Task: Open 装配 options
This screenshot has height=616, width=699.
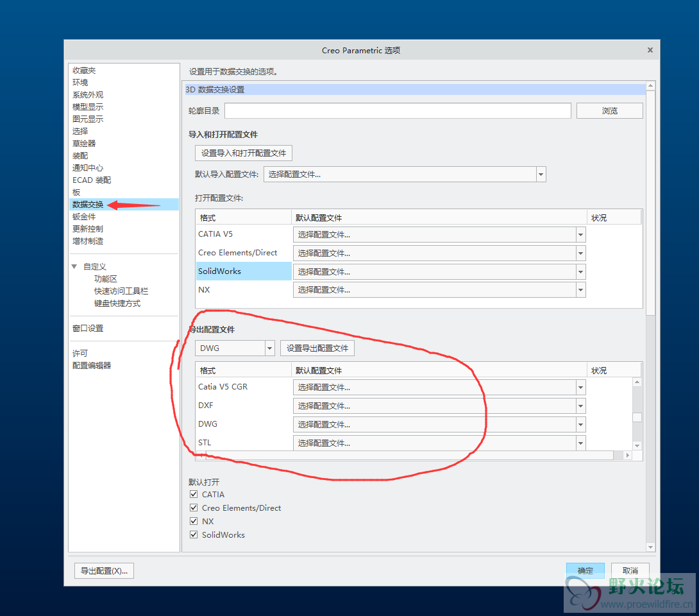Action: 80,156
